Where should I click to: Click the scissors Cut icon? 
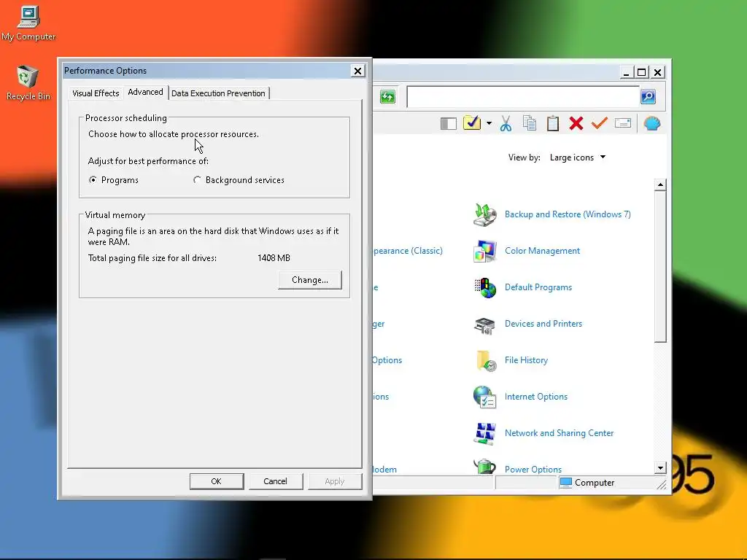pos(506,123)
